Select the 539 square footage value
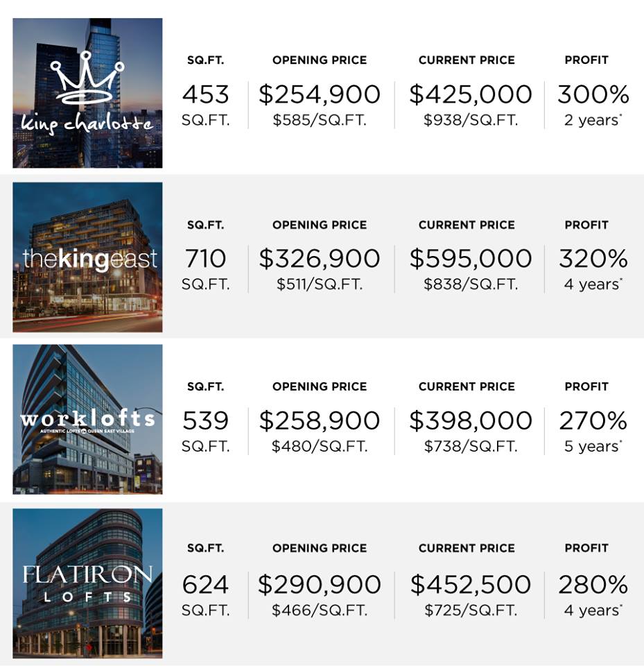Screen dimensions: 644x666 point(205,420)
